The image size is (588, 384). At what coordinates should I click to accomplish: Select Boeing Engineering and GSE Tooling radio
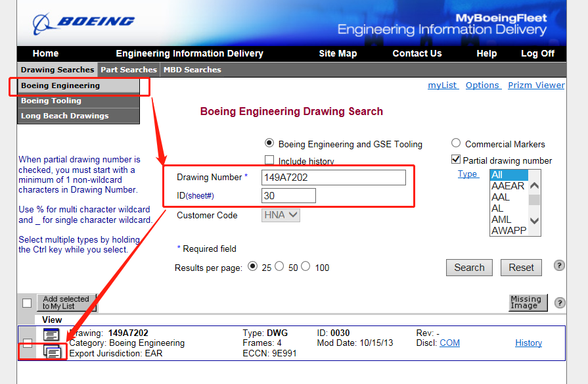[x=269, y=143]
